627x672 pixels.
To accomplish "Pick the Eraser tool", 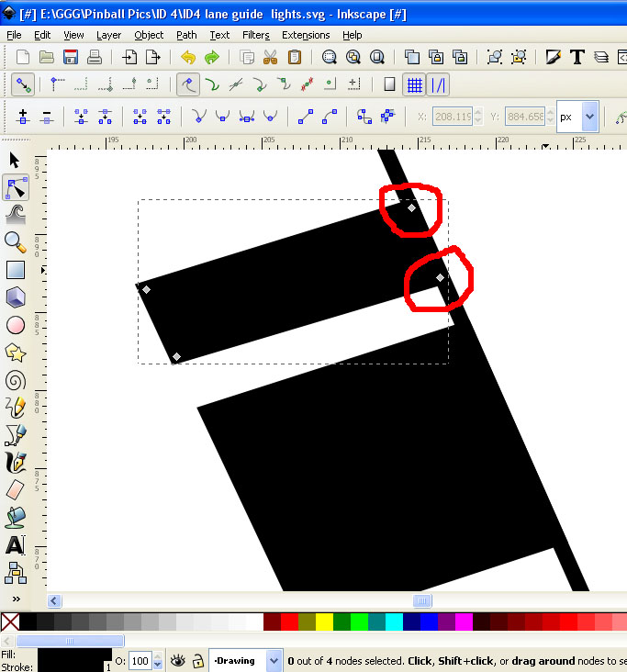I will tap(16, 490).
